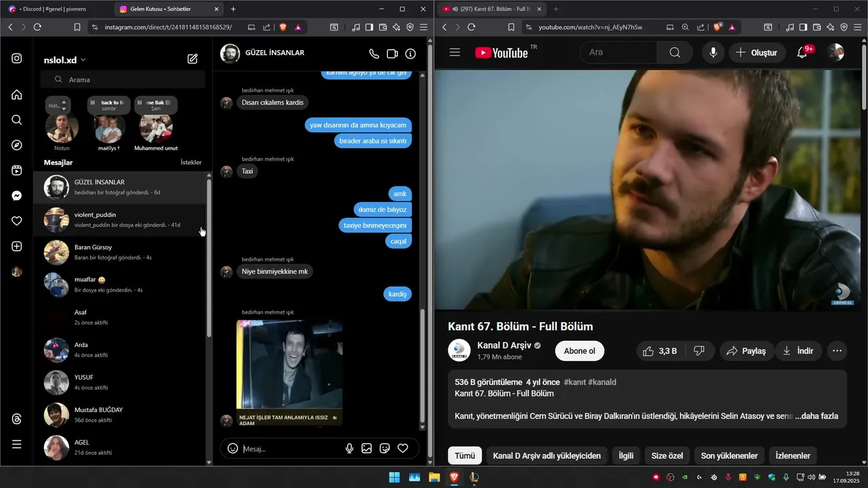Click YouTube Ara search box
The height and width of the screenshot is (488, 868).
(x=618, y=52)
